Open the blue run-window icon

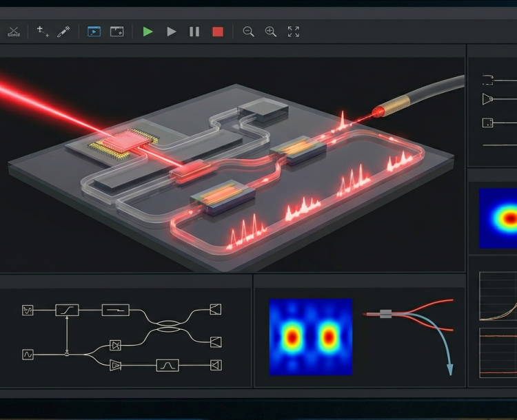coord(94,32)
